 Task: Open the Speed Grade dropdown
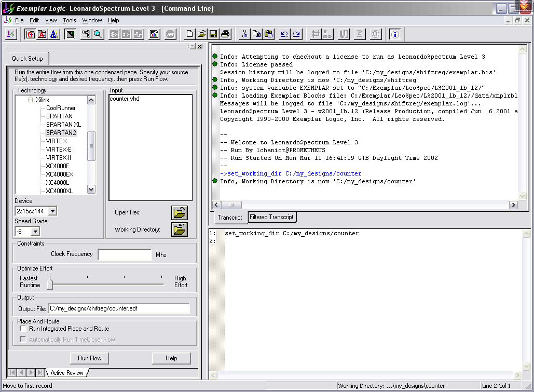tap(35, 232)
